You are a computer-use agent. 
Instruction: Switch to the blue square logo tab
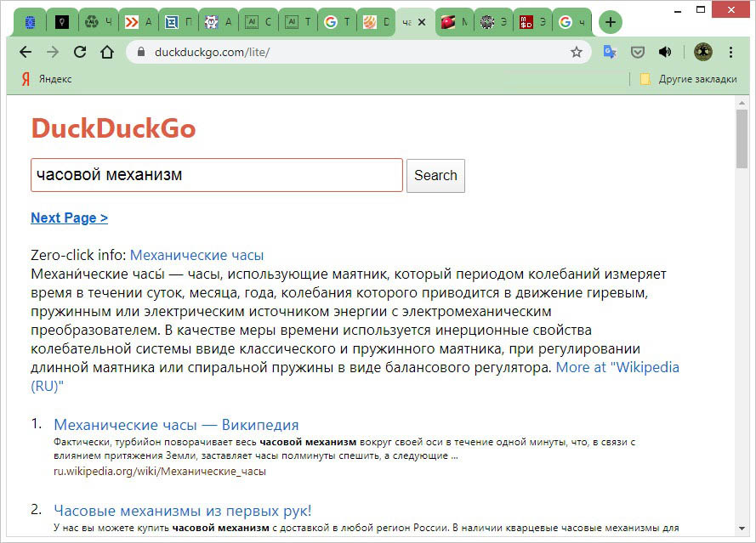178,22
